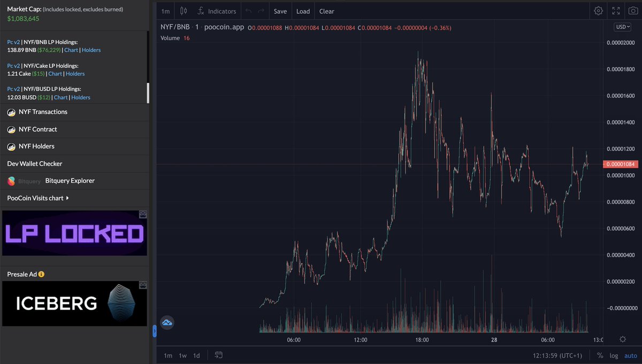The width and height of the screenshot is (642, 364).
Task: Open Holders link for NYF/BNB LP Holdings
Action: 91,50
